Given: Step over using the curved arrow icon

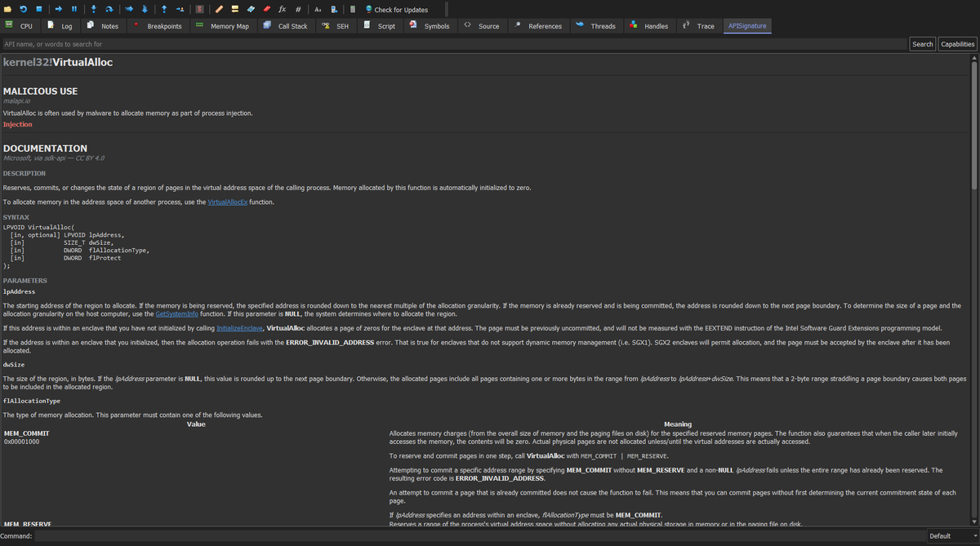Looking at the screenshot, I should click(x=109, y=9).
